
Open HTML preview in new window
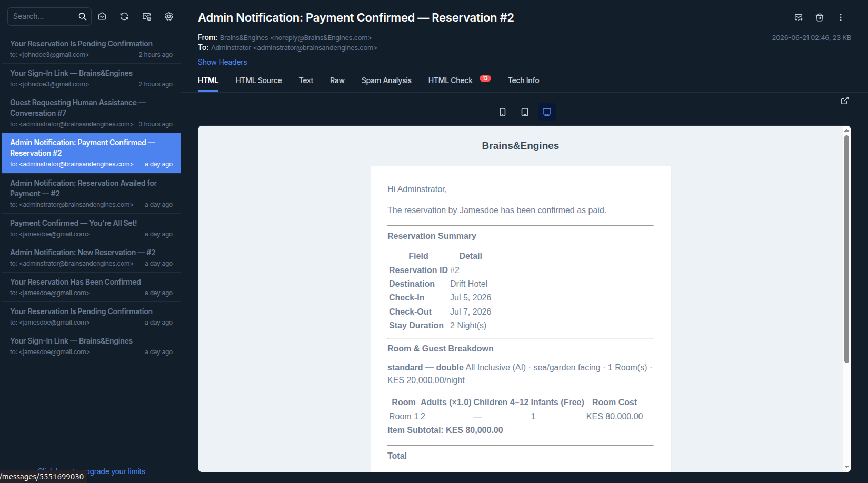click(845, 100)
